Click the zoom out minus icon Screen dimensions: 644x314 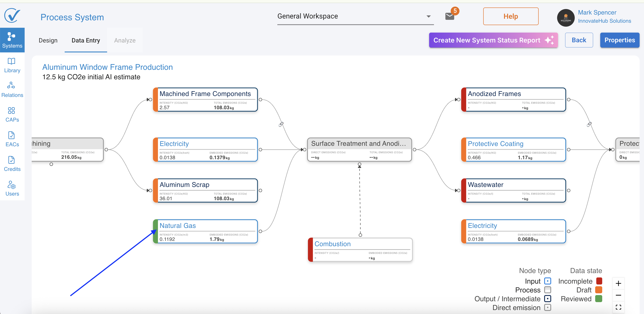click(618, 295)
